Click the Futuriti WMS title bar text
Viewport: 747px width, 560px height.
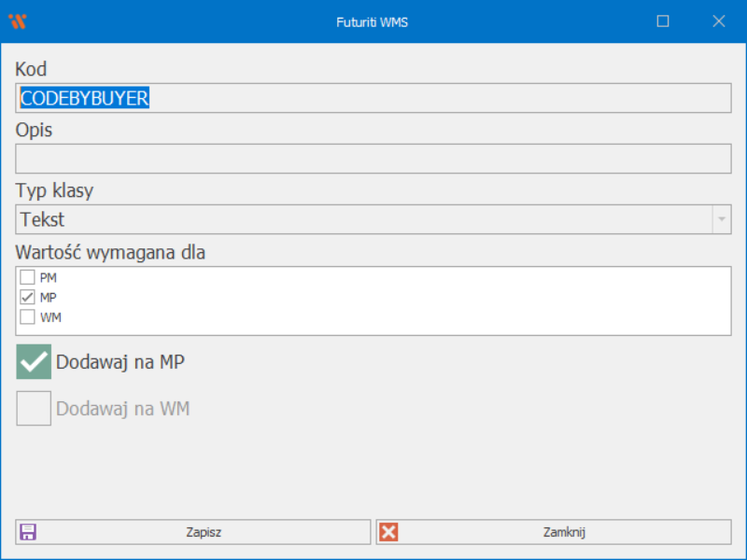372,21
